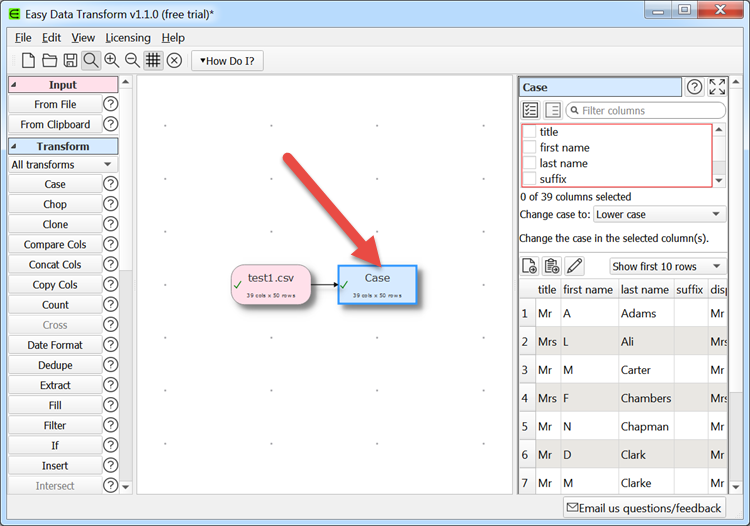Toggle the grid display icon
This screenshot has width=750, height=526.
point(153,61)
